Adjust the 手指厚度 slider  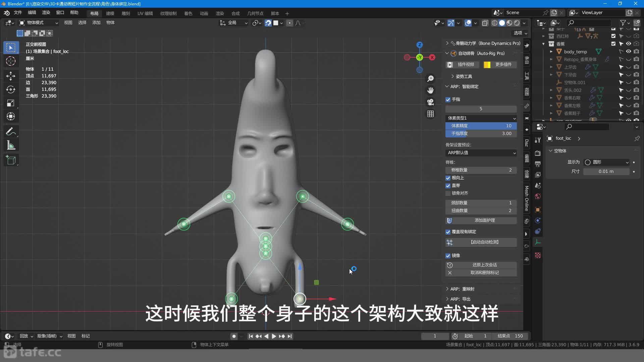tap(481, 134)
